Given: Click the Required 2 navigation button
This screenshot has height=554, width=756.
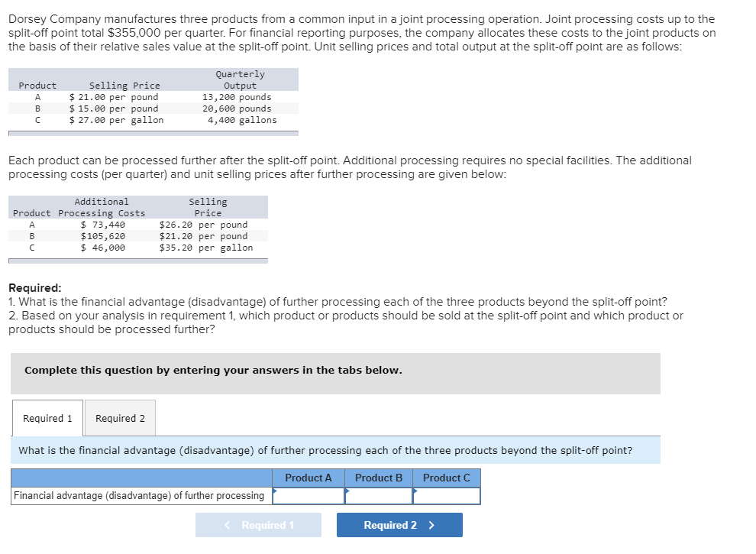Looking at the screenshot, I should pos(399,525).
